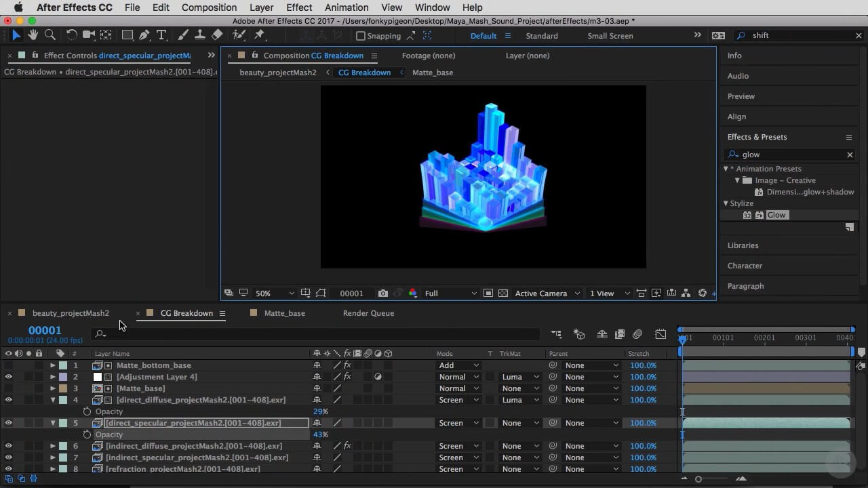Viewport: 868px width, 488px height.
Task: Toggle Opacity stopwatch for direct_diffuse layer
Action: click(x=87, y=411)
